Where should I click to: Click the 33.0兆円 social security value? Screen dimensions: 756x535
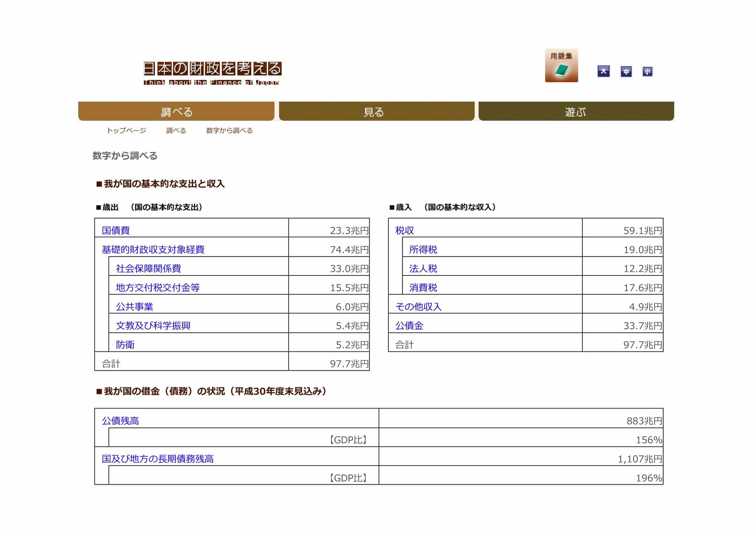click(x=349, y=269)
